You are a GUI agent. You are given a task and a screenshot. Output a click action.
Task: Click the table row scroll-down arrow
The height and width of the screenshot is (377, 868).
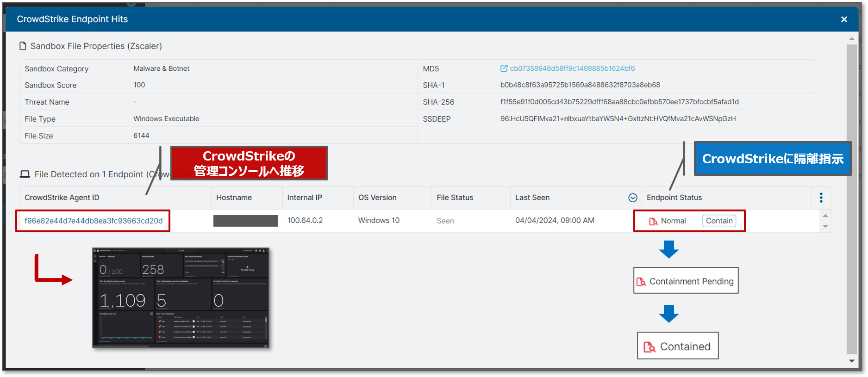pos(825,226)
